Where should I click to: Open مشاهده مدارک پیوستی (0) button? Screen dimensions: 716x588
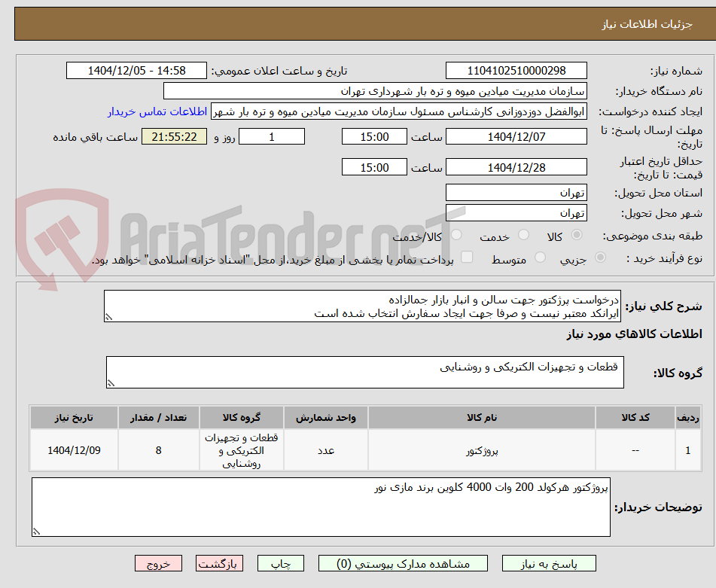click(x=403, y=563)
